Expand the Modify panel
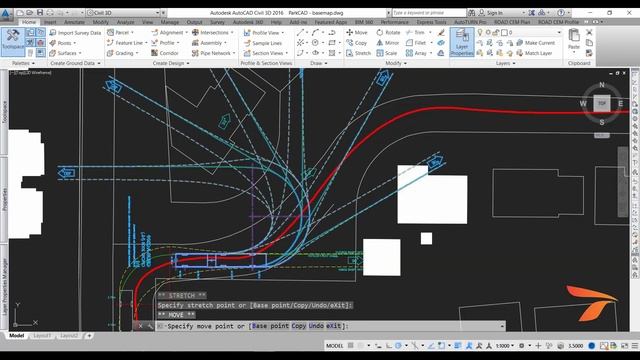The height and width of the screenshot is (360, 640). tap(396, 63)
